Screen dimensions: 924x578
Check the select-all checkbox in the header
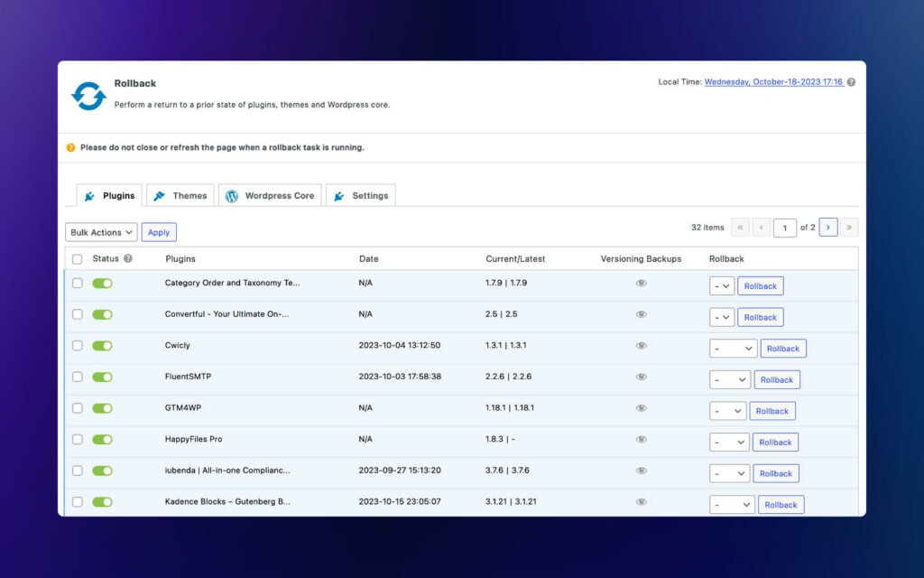[x=77, y=258]
